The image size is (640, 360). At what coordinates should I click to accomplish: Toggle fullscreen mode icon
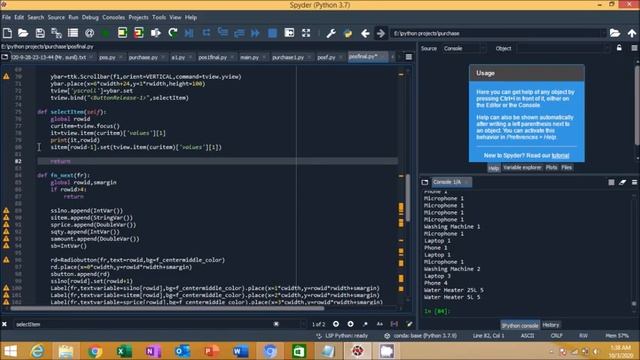coord(306,33)
